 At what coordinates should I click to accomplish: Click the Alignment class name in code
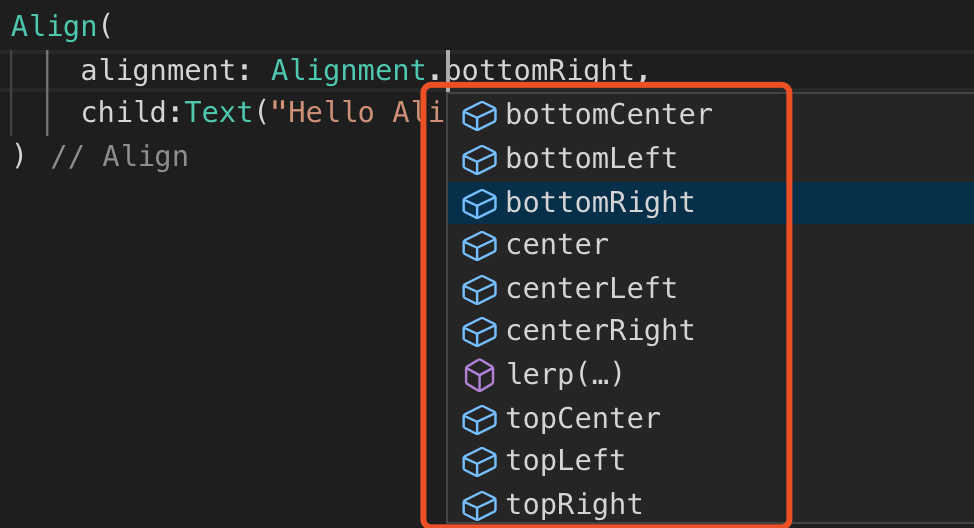click(349, 71)
